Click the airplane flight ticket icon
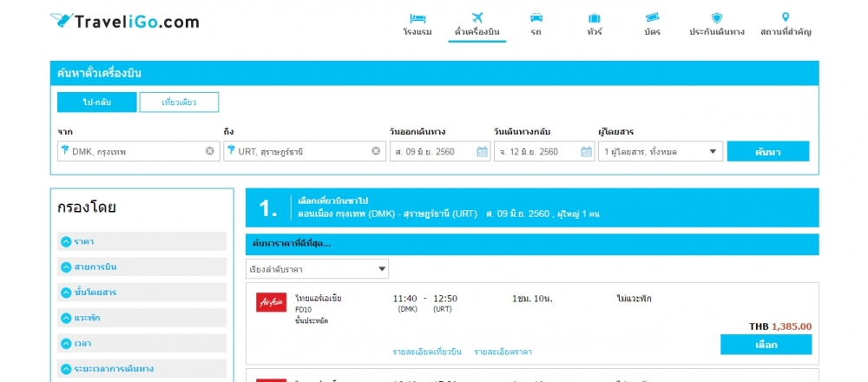The height and width of the screenshot is (382, 868). [477, 17]
